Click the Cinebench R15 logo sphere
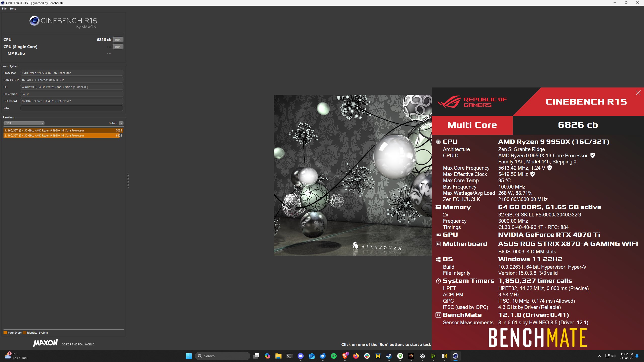 (x=34, y=21)
